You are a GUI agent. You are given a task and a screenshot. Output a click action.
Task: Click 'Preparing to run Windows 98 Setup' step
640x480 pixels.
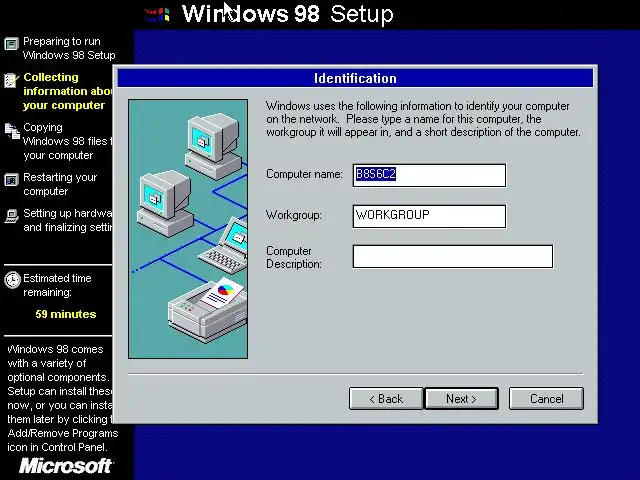pyautogui.click(x=69, y=48)
